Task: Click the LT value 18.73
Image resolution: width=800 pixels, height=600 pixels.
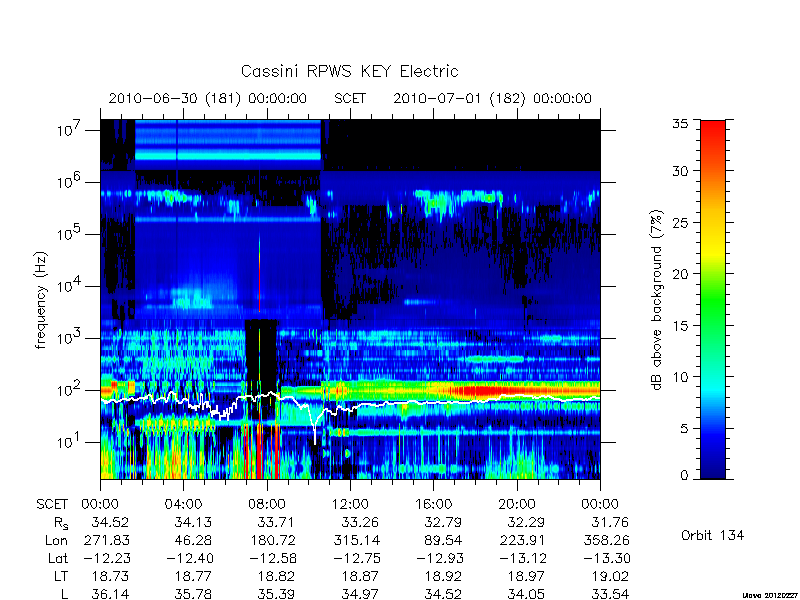Action: [110, 577]
